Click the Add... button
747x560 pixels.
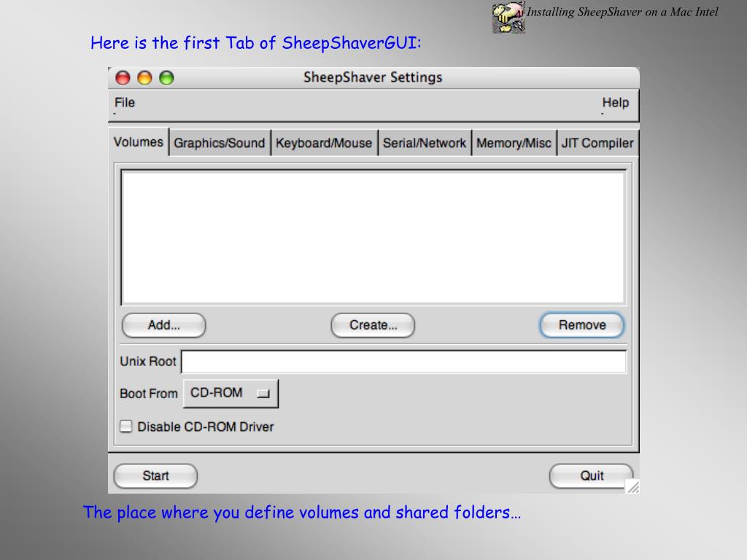click(164, 325)
